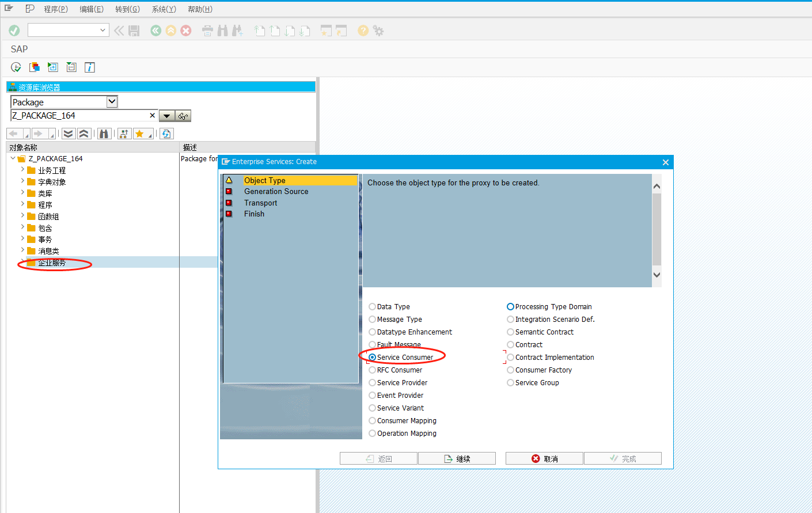Open the 转到(G) menu

click(127, 9)
